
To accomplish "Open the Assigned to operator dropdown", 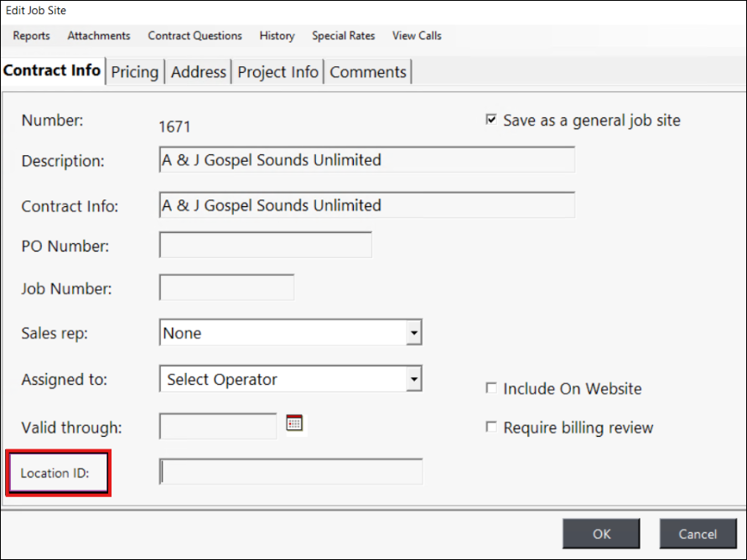I will (x=412, y=380).
